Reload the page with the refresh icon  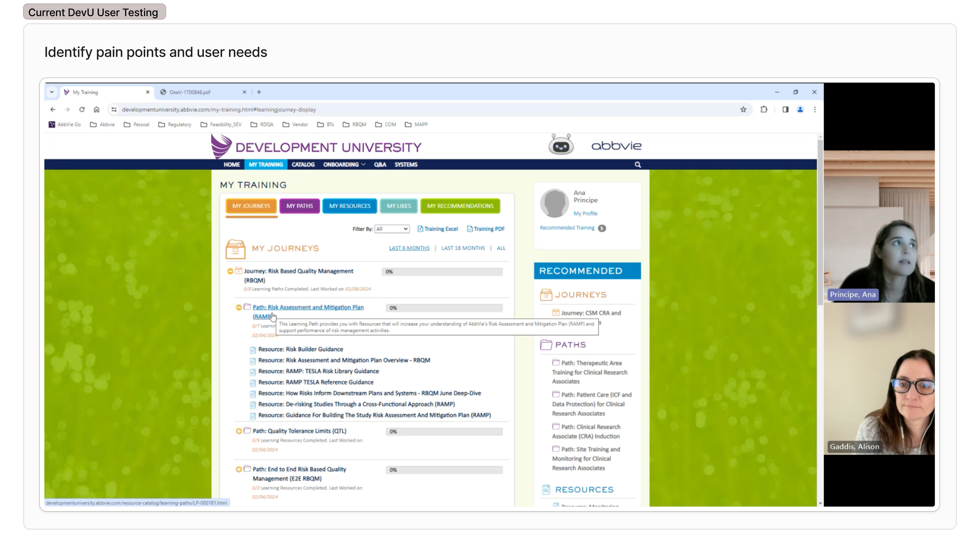[82, 109]
